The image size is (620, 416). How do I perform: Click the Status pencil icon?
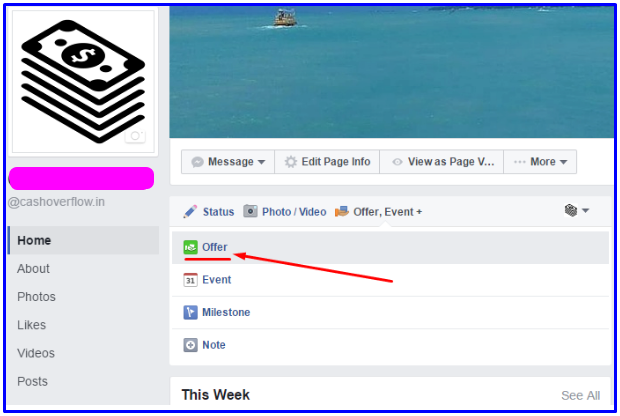click(x=190, y=212)
